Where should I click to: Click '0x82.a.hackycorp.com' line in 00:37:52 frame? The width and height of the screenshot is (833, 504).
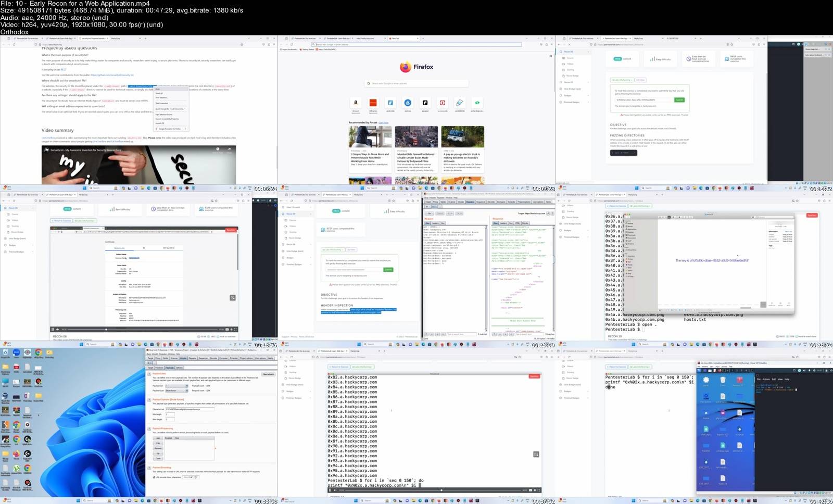(352, 377)
